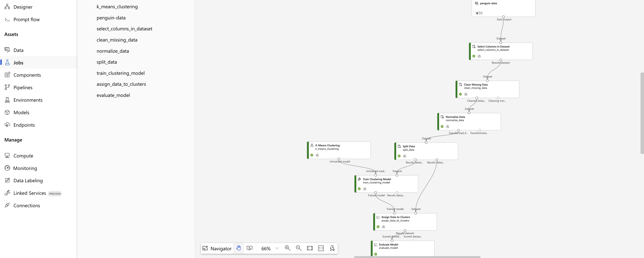The image size is (644, 258).
Task: Click the vertical canvas scrollbar
Action: tap(642, 113)
